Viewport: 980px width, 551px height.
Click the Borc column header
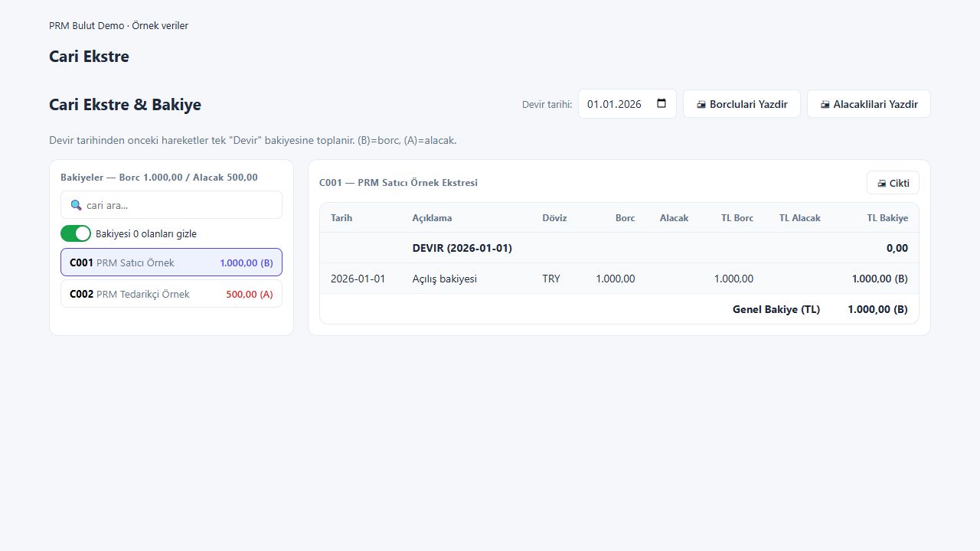coord(625,218)
